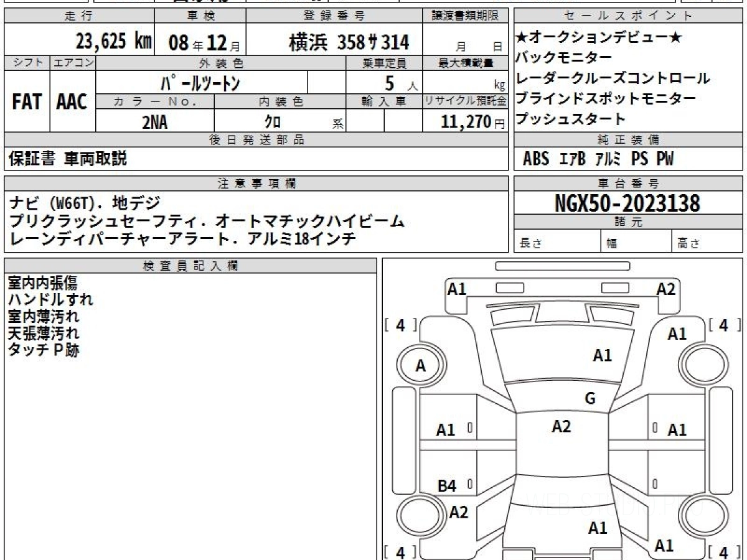Select the recycle deposit 11,270円
Viewport: 747px width, 560px height.
(472, 122)
